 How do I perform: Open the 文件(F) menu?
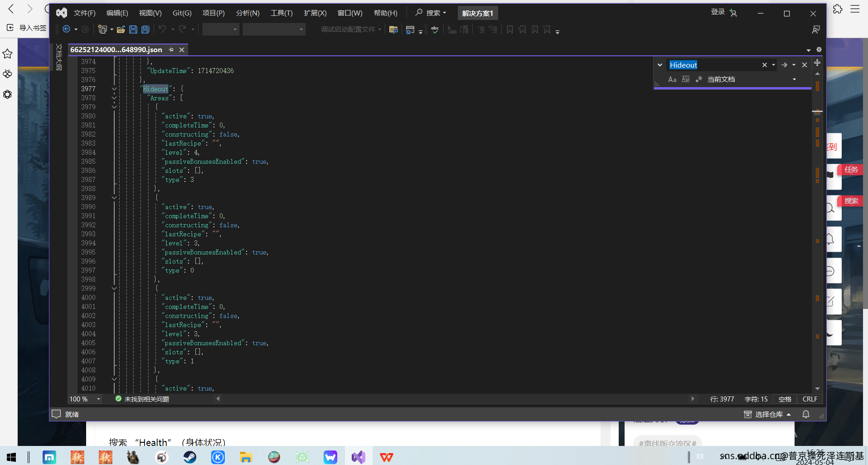84,13
